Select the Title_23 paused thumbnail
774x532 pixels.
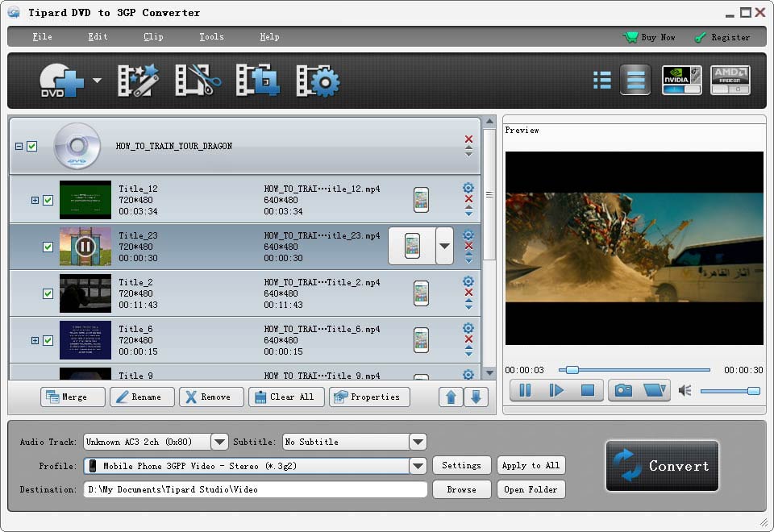click(85, 247)
